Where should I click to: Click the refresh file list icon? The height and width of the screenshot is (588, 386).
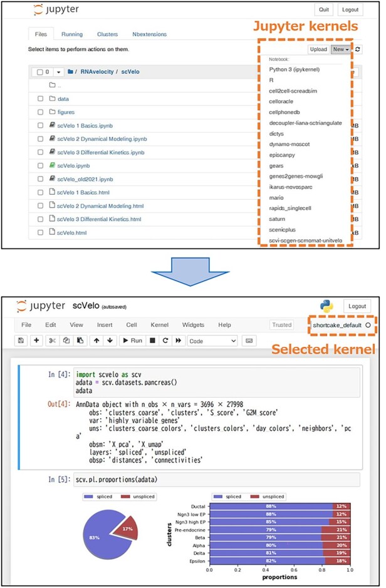pyautogui.click(x=358, y=49)
